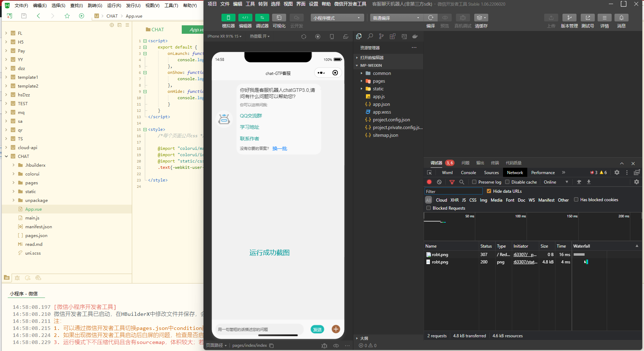Click the Compile (编译) refresh icon

coord(430,18)
